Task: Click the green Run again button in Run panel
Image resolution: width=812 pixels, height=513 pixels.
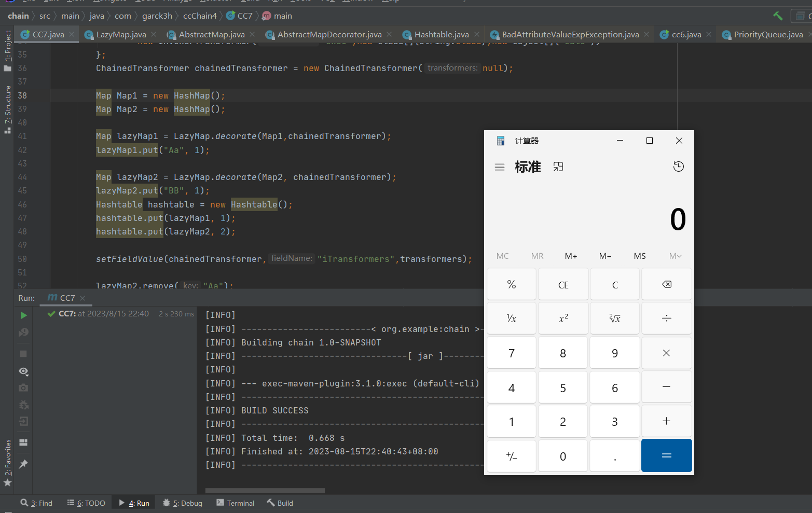Action: (23, 315)
